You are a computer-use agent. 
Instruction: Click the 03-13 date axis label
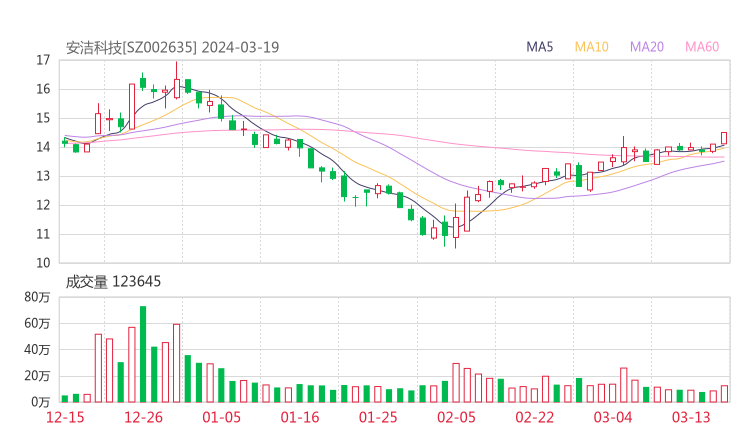pos(691,417)
